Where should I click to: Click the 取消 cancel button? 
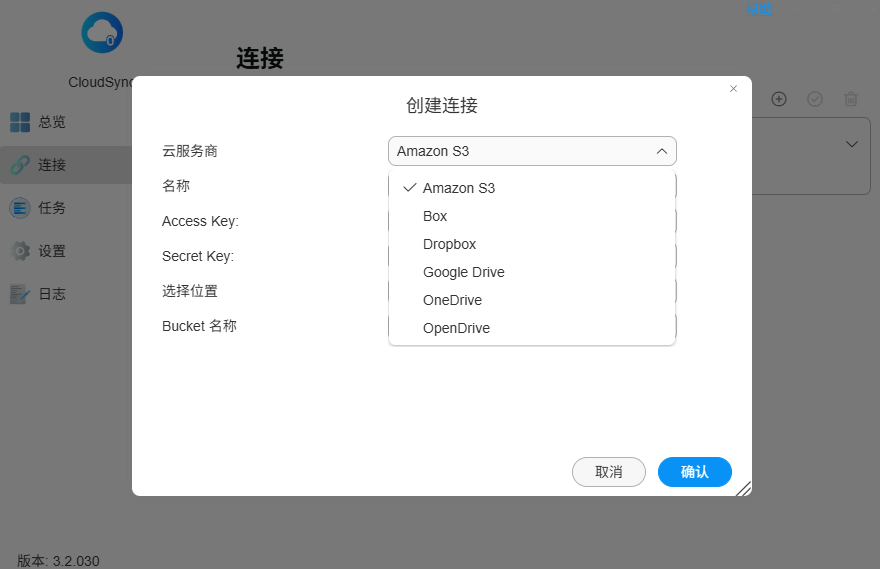coord(609,472)
